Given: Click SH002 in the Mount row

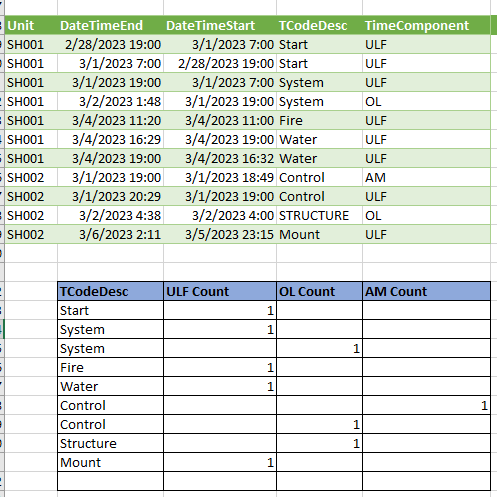Looking at the screenshot, I should click(x=31, y=234).
